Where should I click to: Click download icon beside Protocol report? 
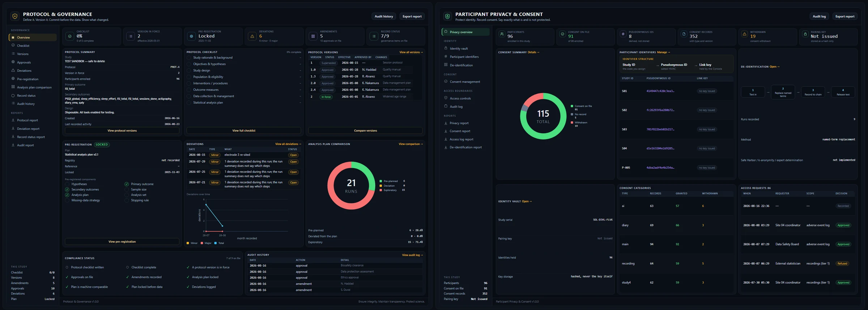[x=13, y=120]
